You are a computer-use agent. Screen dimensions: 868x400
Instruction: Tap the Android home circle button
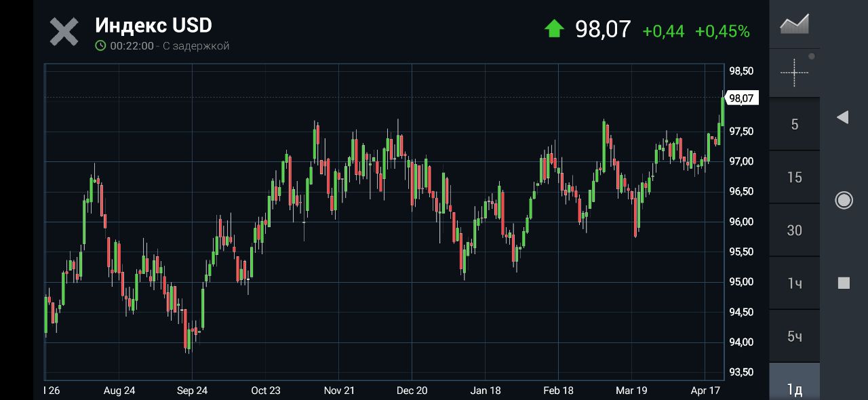coord(844,200)
